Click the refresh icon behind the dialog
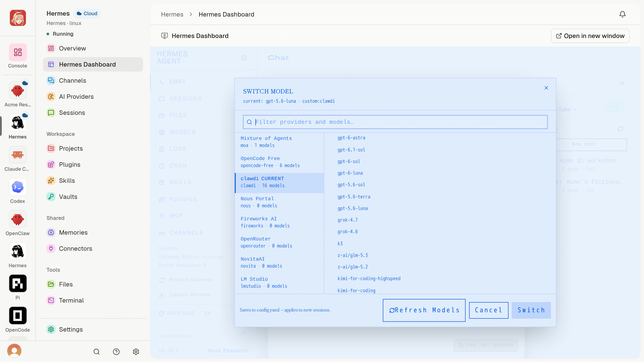Image resolution: width=644 pixels, height=362 pixels. tap(621, 129)
